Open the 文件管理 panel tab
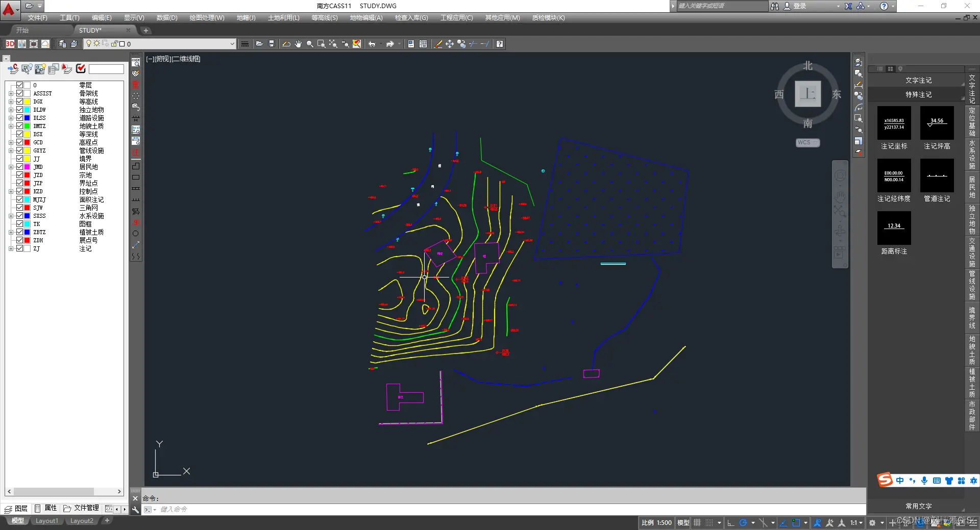Viewport: 980px width, 530px height. tap(81, 508)
